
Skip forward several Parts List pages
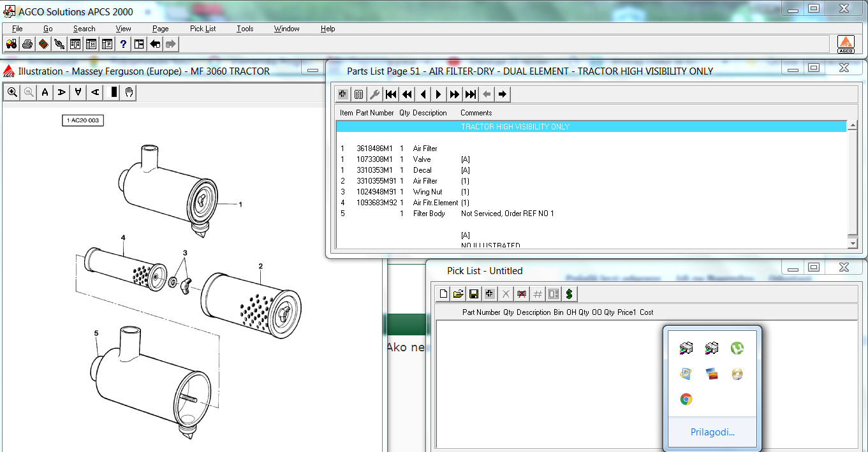tap(455, 94)
